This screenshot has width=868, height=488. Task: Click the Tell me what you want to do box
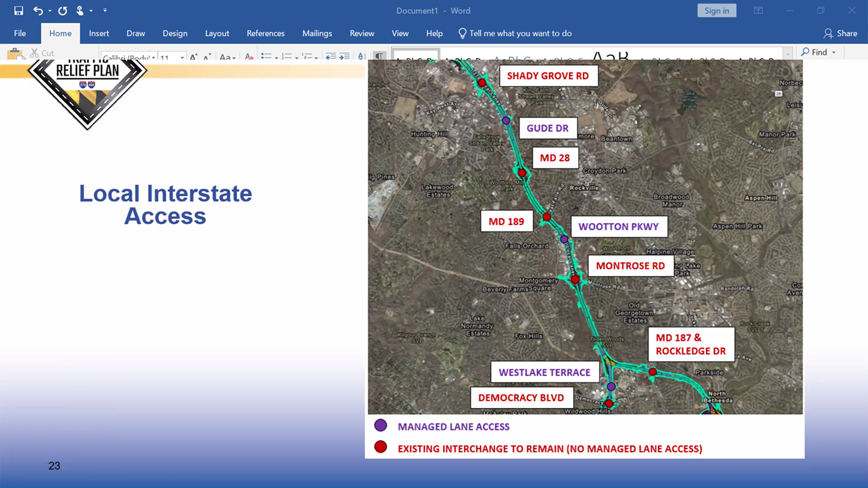(x=520, y=33)
